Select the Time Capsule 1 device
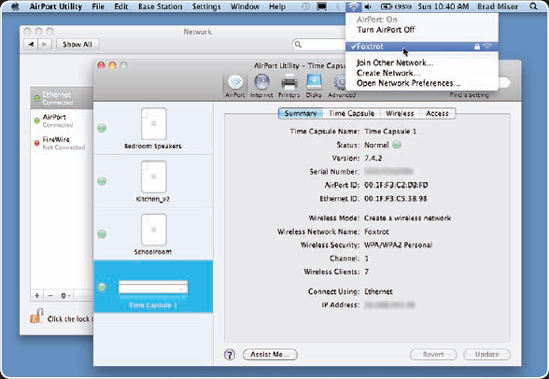 pyautogui.click(x=153, y=287)
